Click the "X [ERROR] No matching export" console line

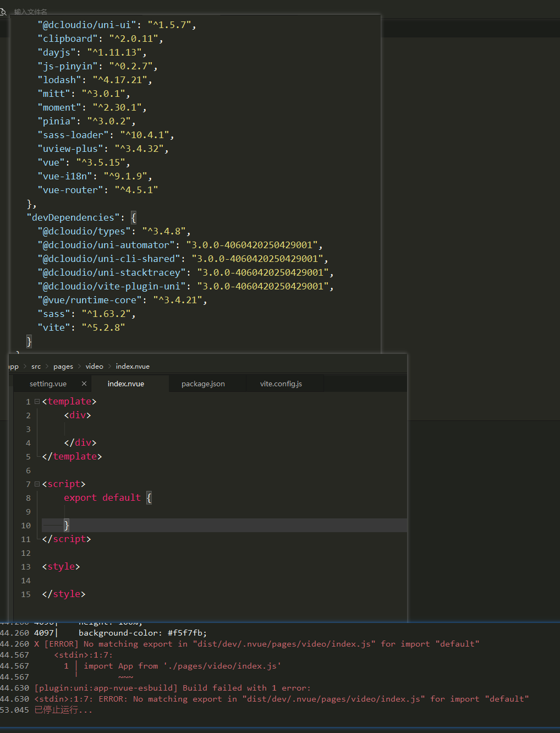click(x=257, y=644)
